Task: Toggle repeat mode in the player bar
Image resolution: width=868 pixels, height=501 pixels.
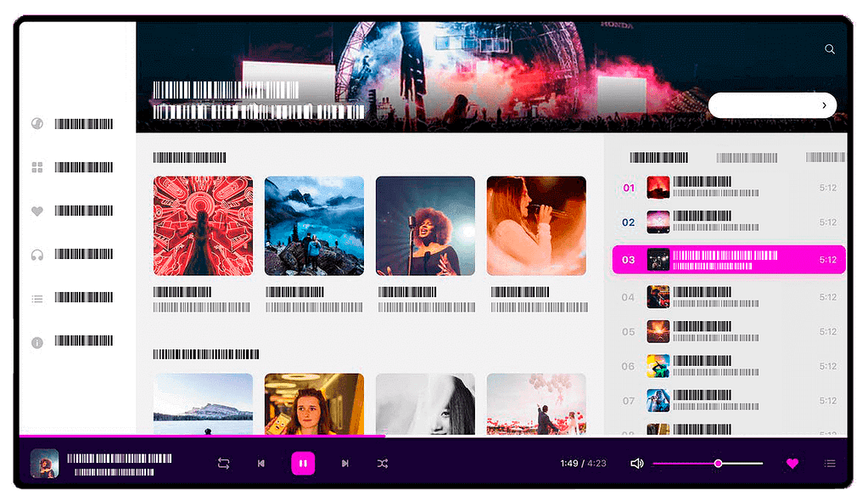Action: pos(224,464)
